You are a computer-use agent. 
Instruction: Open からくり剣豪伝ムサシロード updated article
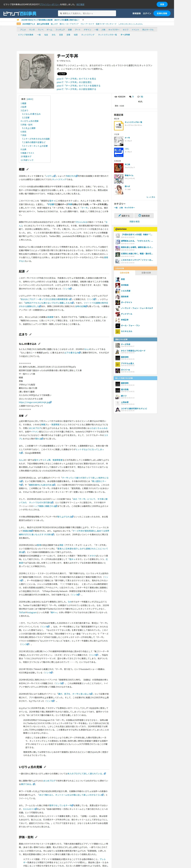coord(133,351)
